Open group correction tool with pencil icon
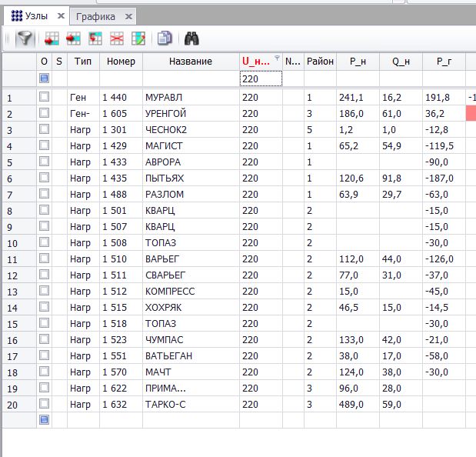 coord(138,38)
